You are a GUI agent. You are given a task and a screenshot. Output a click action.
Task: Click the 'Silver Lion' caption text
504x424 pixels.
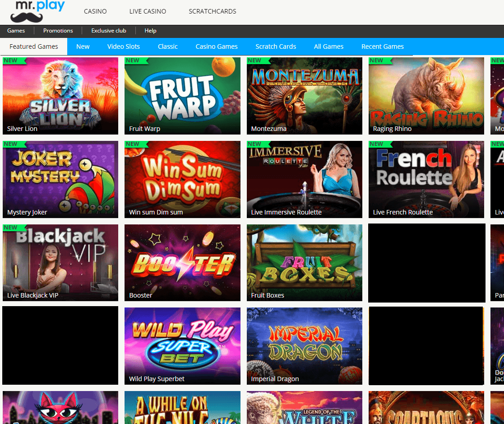pos(22,129)
